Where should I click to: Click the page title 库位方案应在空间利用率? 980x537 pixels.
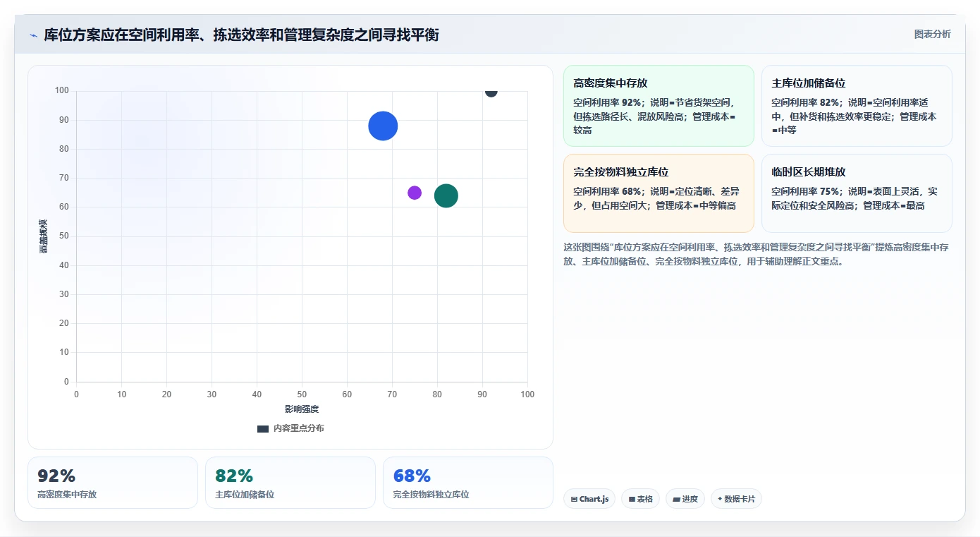tap(241, 35)
